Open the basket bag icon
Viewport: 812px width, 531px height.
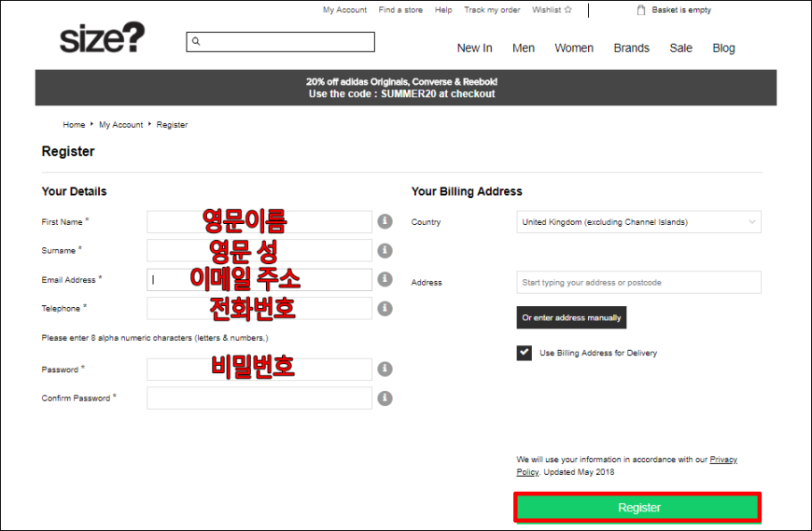point(641,10)
